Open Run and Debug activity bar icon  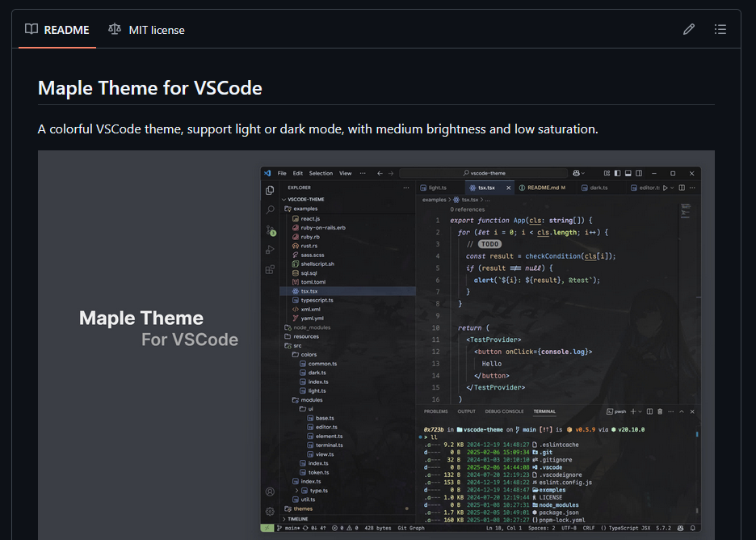click(270, 250)
